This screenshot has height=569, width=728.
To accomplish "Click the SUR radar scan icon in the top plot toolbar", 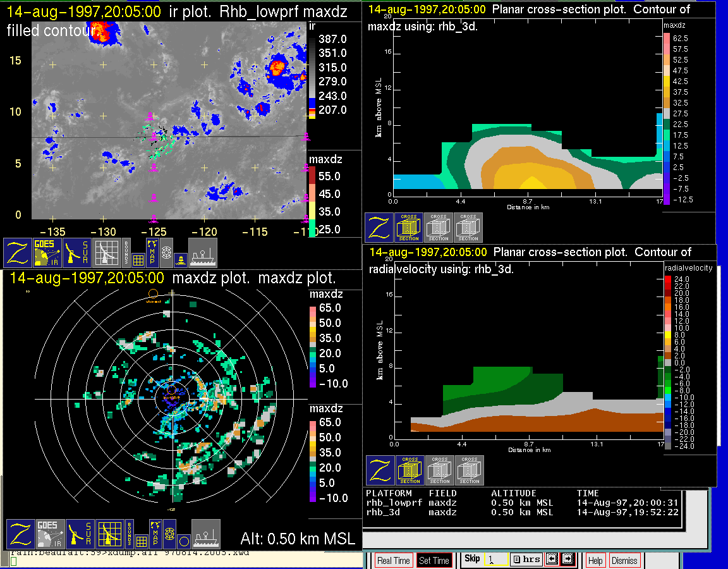I will click(78, 252).
